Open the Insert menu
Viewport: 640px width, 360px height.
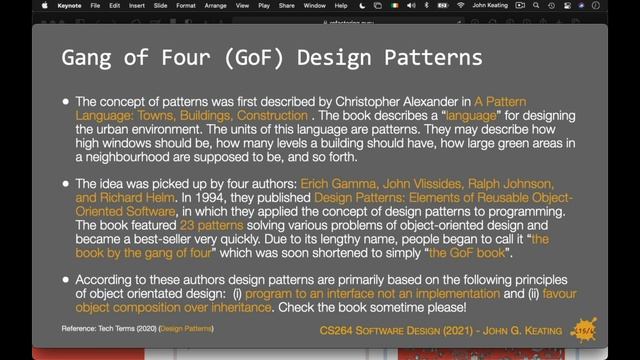pos(137,6)
